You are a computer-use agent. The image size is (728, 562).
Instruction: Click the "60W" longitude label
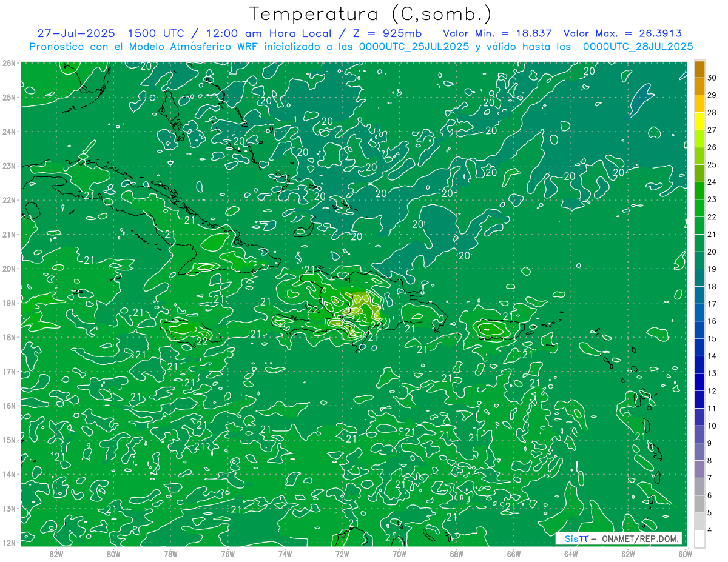[685, 554]
